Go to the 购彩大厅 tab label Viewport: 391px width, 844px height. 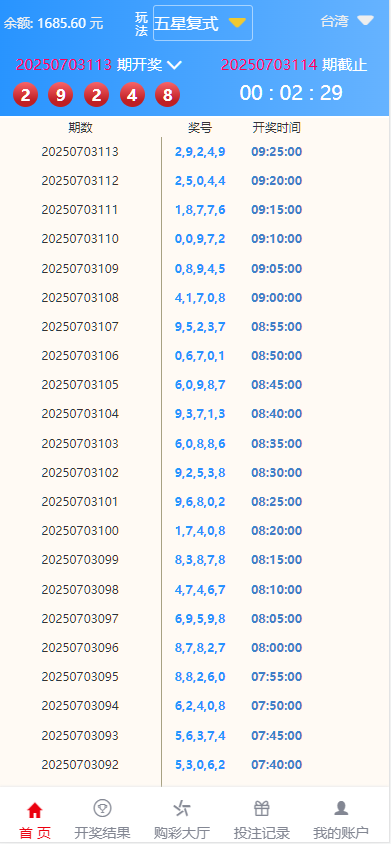[182, 833]
